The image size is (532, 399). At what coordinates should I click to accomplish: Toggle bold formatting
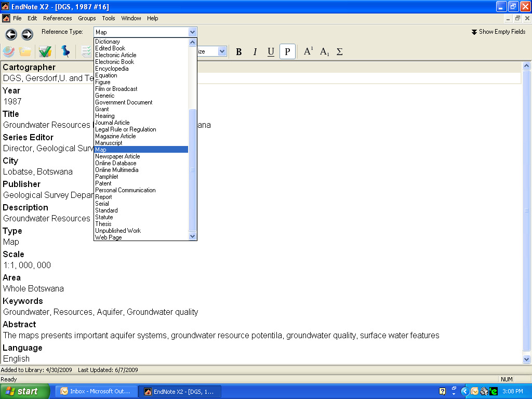[239, 52]
